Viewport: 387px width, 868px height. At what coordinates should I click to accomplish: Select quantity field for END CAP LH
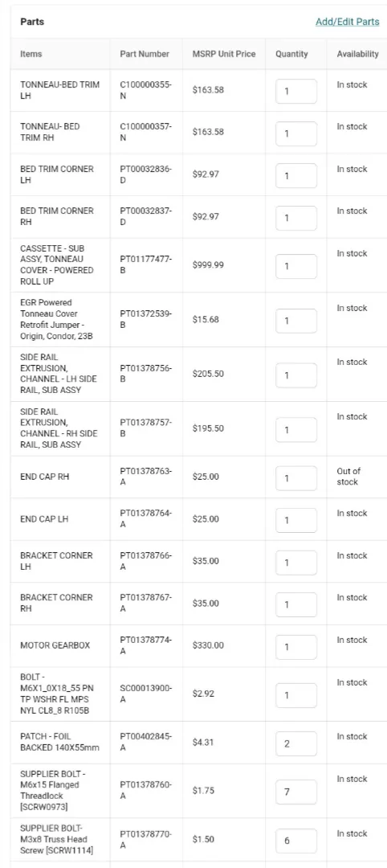tap(296, 520)
